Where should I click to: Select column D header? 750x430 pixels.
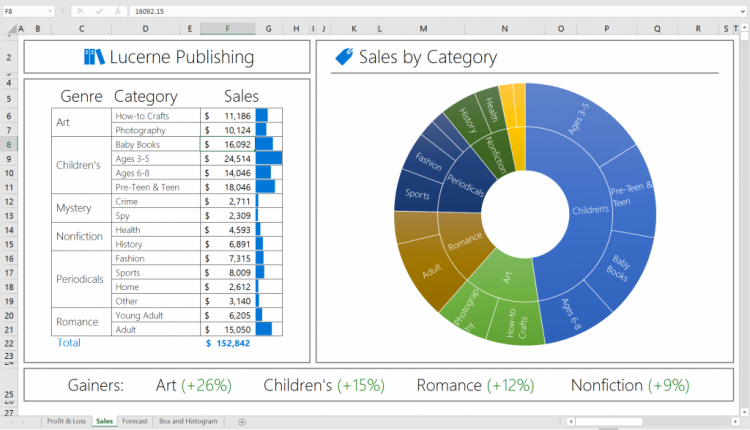click(145, 29)
